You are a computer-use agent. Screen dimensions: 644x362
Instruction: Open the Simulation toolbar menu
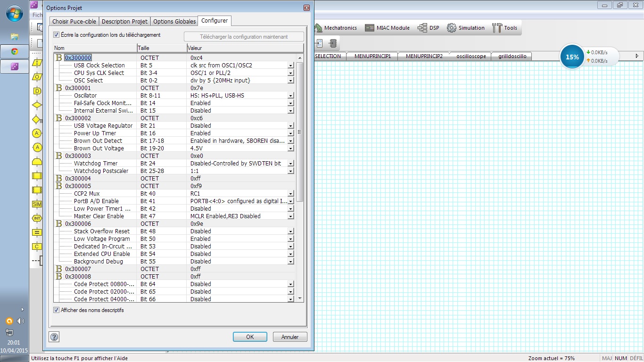pyautogui.click(x=466, y=28)
